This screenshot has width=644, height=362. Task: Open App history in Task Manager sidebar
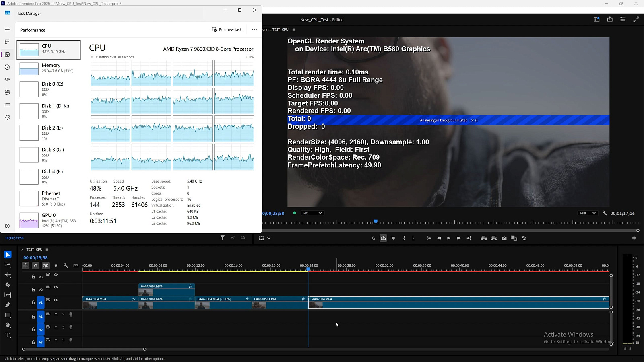click(7, 67)
